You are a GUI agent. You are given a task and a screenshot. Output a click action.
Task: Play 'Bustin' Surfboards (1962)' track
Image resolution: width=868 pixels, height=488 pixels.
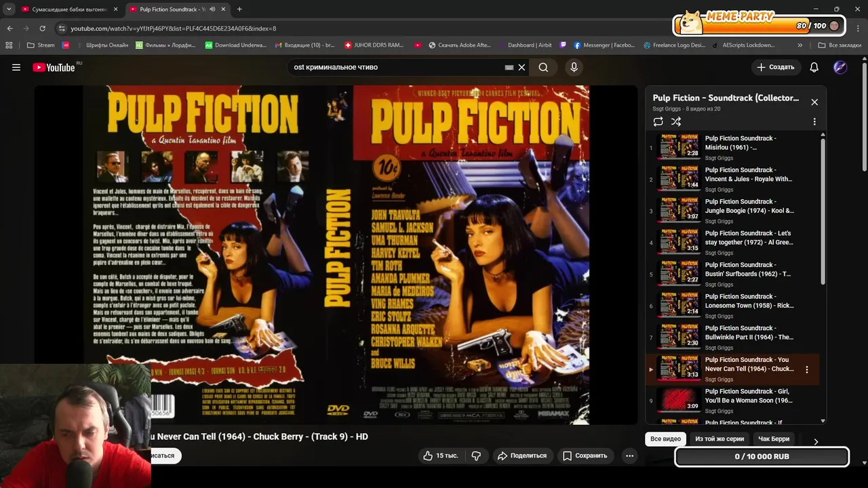tap(732, 274)
